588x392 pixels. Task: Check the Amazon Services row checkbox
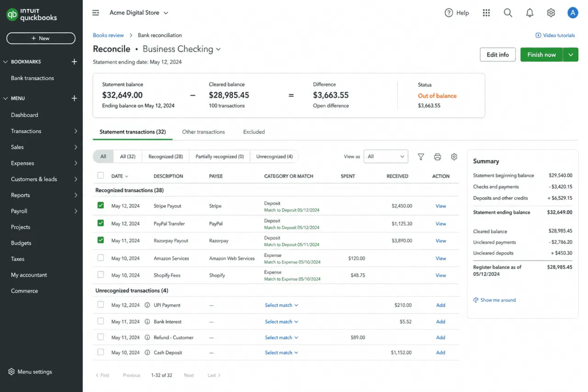pyautogui.click(x=101, y=258)
